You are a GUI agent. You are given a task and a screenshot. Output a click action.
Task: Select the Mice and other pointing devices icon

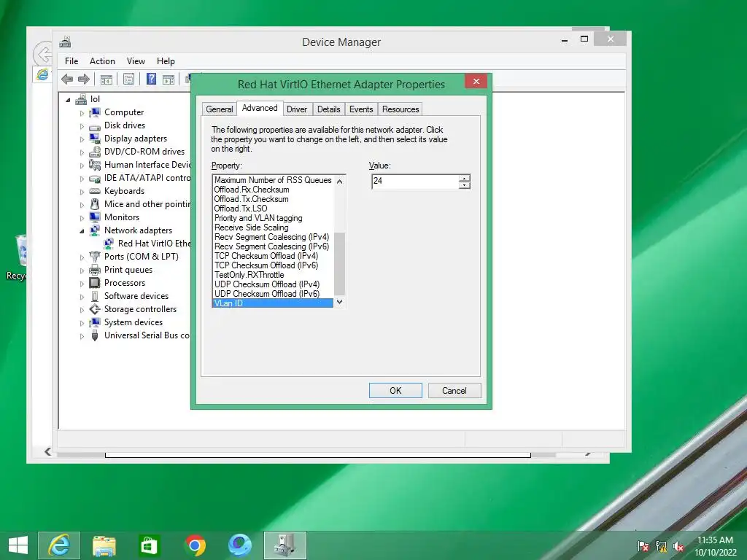[96, 204]
